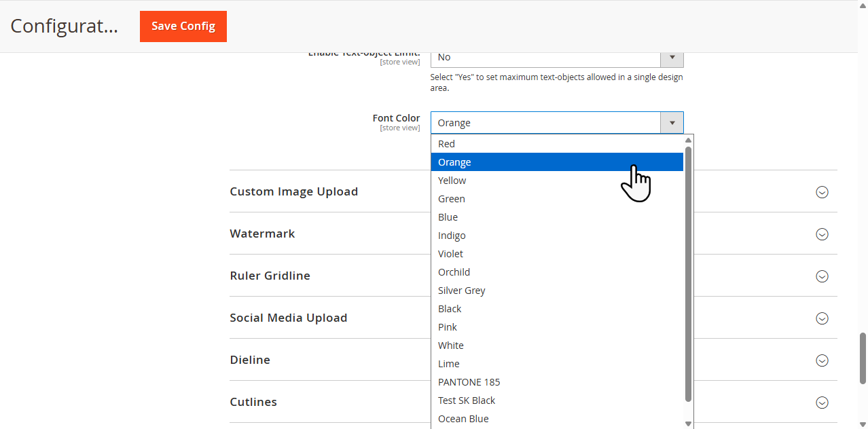Screen dimensions: 868x429
Task: Open the Enable Text-object Limit dropdown
Action: (556, 58)
